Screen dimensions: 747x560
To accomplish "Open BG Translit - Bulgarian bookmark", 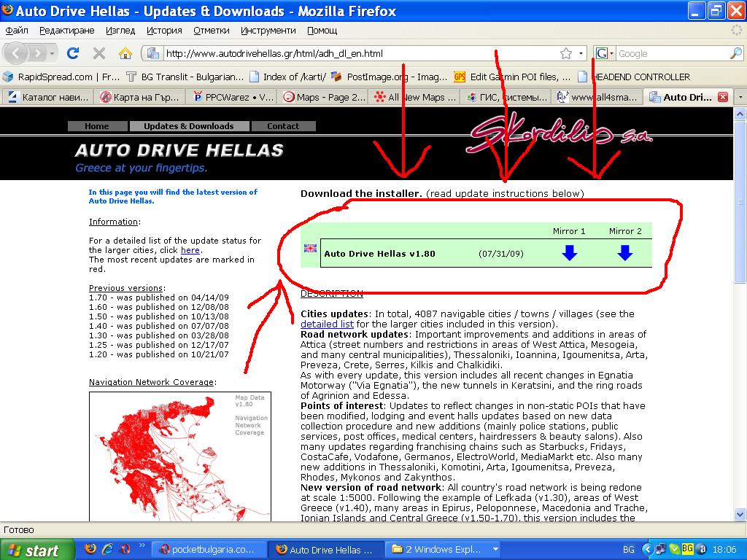I will 185,77.
